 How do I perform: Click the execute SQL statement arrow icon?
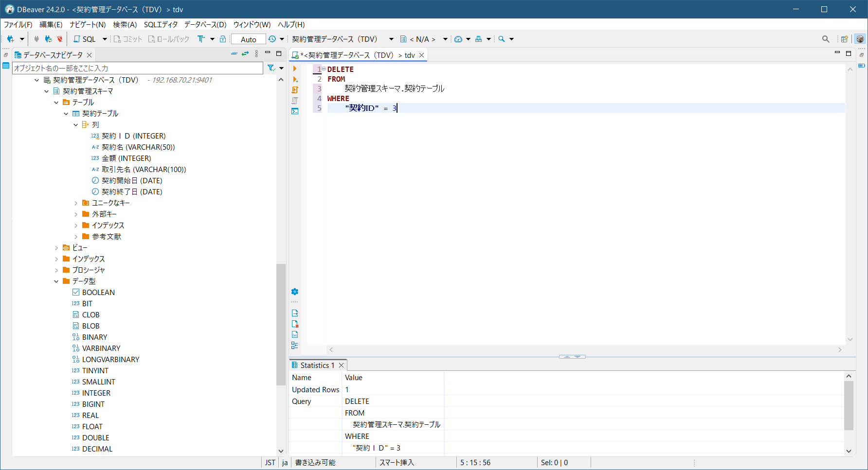pos(295,69)
